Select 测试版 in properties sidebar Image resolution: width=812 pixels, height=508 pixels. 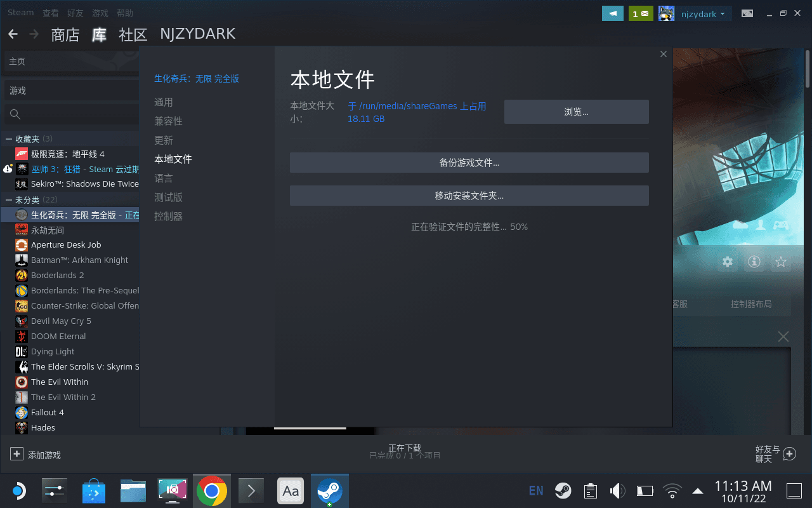pos(168,197)
